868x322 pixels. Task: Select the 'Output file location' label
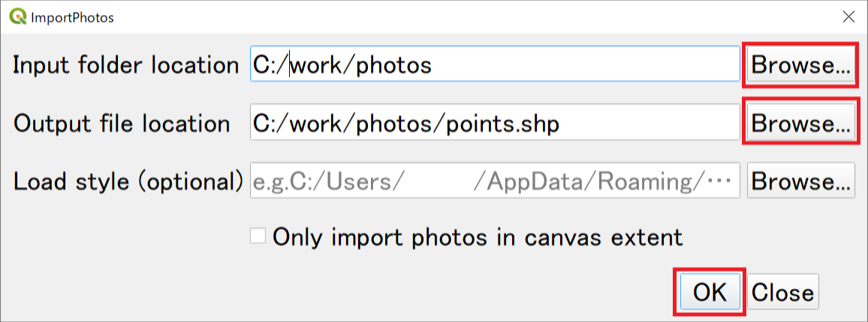[121, 123]
